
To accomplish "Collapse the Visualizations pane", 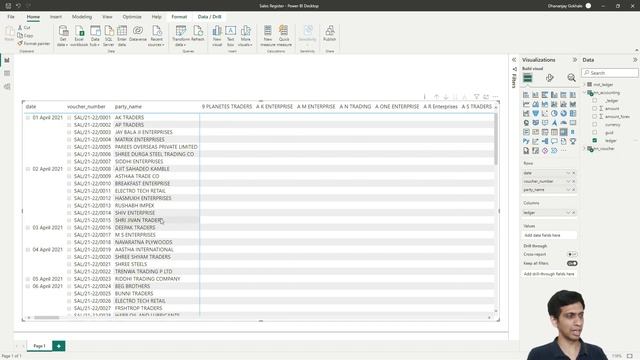I will 575,60.
